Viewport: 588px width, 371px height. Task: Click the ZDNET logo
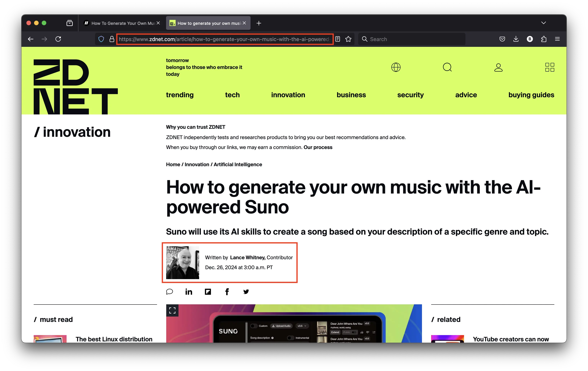point(76,87)
